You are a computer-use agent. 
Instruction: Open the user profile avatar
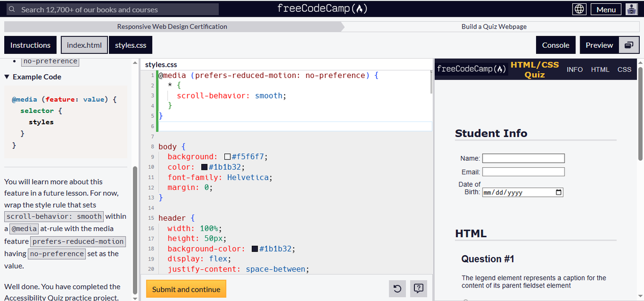pos(632,9)
